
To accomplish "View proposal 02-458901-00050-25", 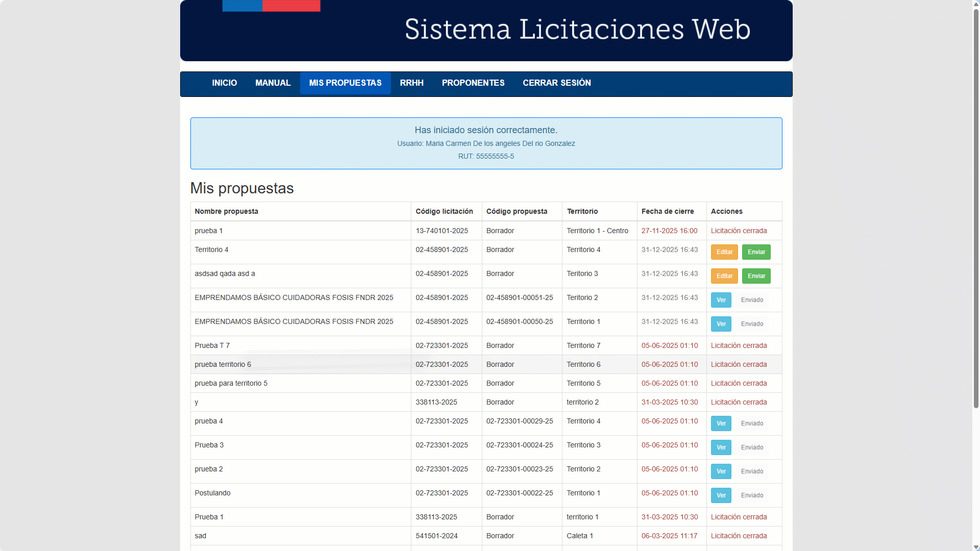I will tap(721, 324).
